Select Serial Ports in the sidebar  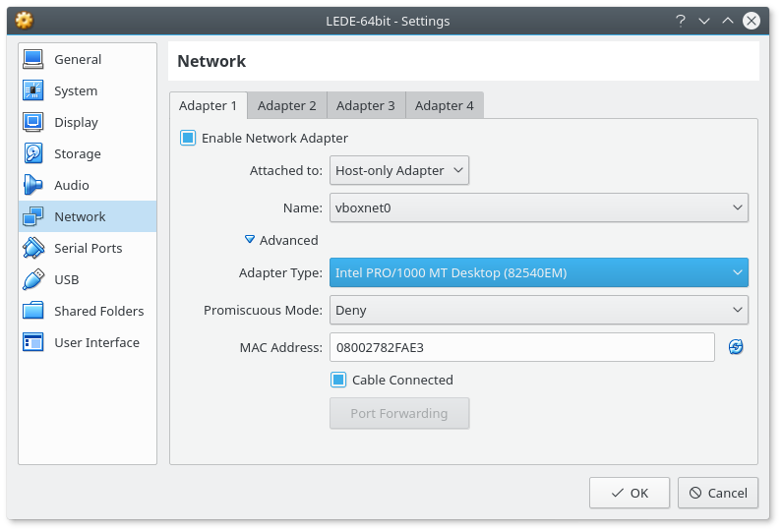(x=88, y=248)
